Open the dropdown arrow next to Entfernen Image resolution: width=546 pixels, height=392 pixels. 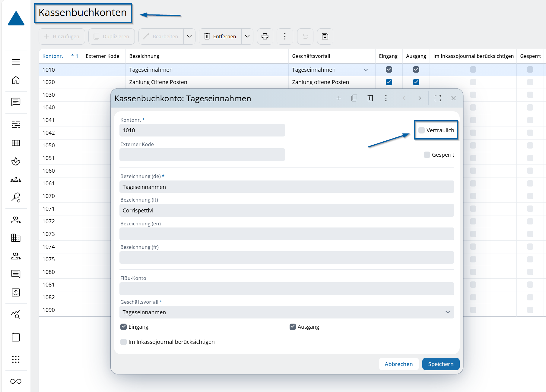coord(247,36)
